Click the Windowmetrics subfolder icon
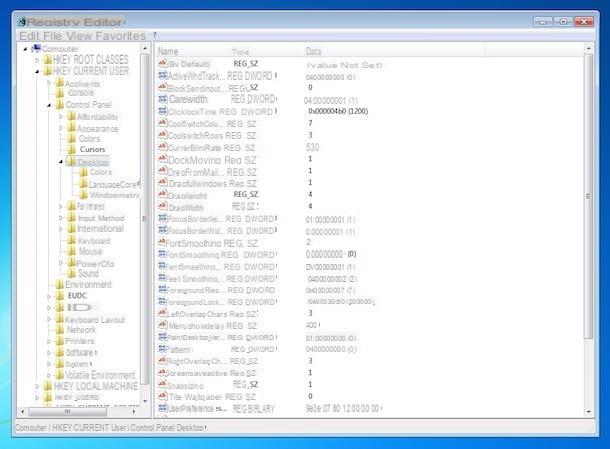The width and height of the screenshot is (610, 449). [x=83, y=195]
